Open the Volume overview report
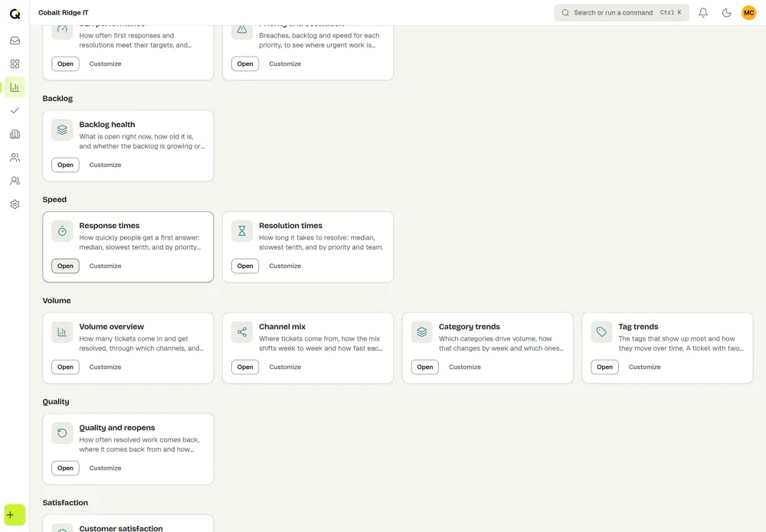This screenshot has width=766, height=532. pyautogui.click(x=65, y=367)
